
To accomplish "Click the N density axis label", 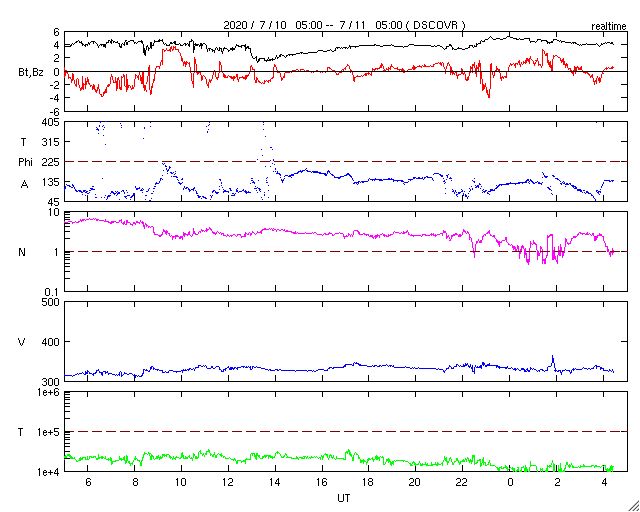I will (22, 252).
